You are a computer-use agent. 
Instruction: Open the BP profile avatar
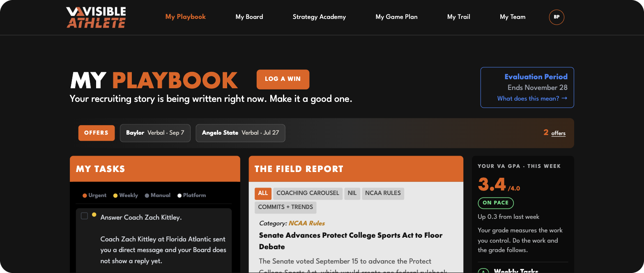[557, 17]
